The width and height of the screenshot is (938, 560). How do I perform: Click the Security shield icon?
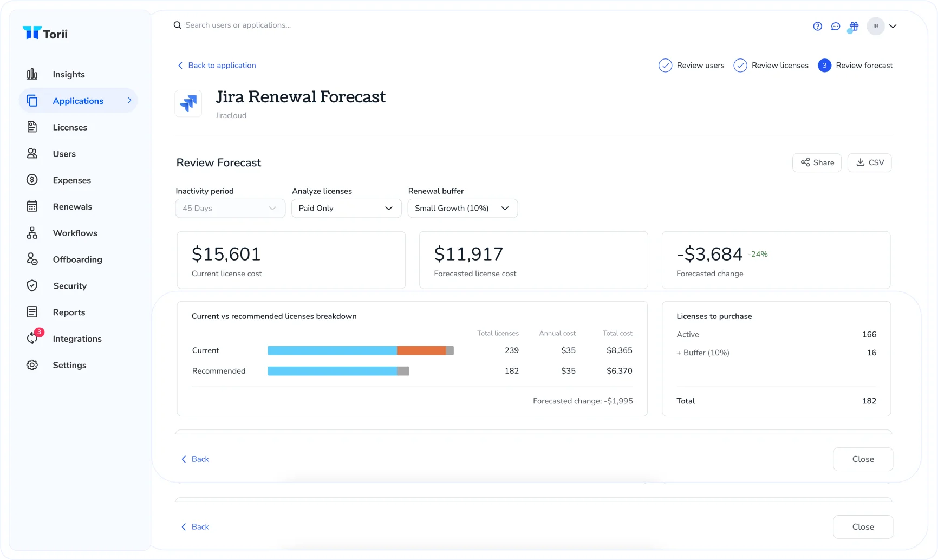point(32,285)
